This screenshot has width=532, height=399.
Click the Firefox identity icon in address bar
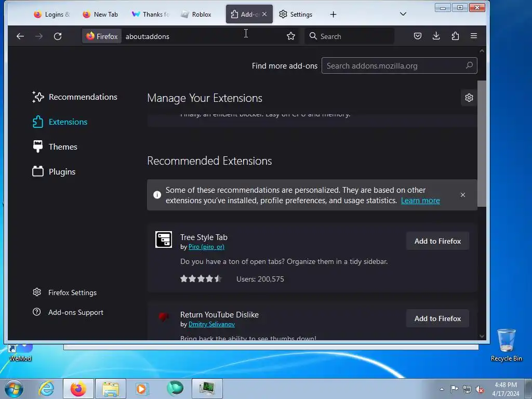point(102,36)
